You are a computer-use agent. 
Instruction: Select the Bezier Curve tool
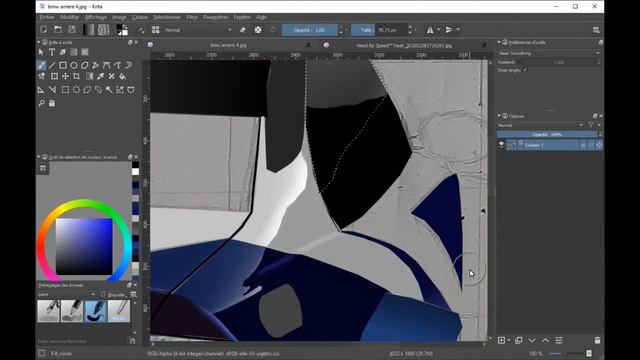[x=107, y=65]
